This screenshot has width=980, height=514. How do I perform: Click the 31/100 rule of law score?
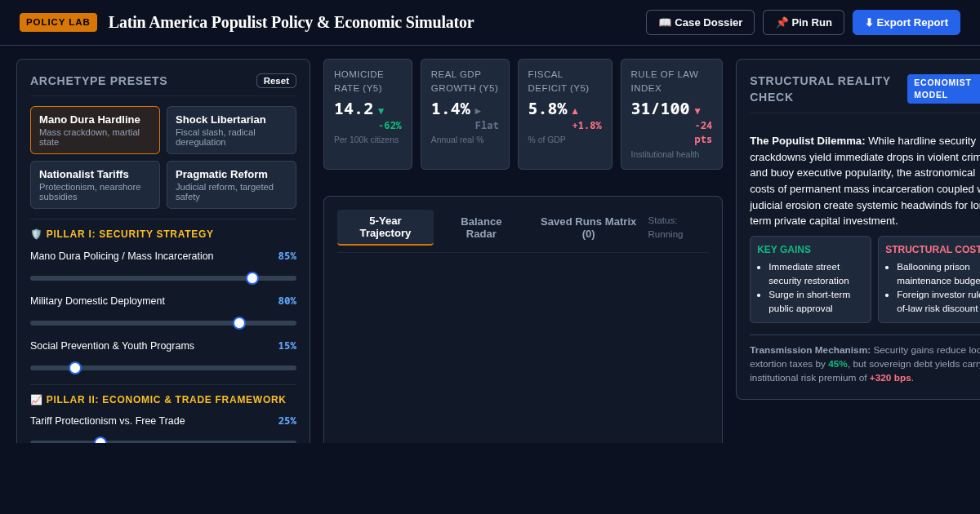click(x=661, y=109)
